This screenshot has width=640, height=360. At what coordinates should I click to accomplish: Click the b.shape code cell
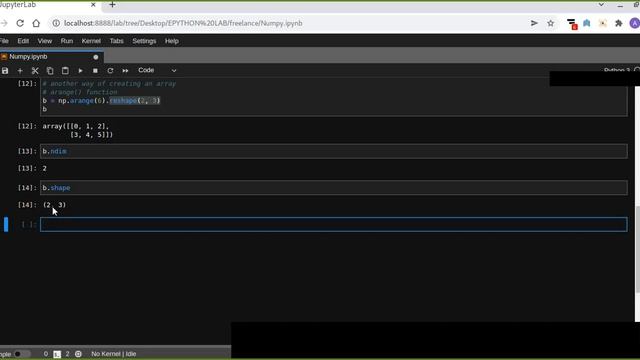coord(333,188)
